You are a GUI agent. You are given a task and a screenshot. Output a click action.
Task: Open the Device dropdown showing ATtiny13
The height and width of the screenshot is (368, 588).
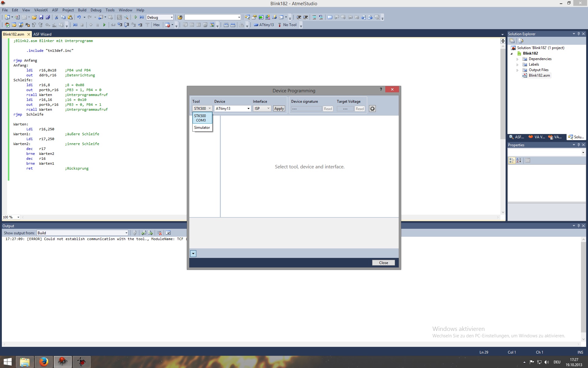pos(232,109)
